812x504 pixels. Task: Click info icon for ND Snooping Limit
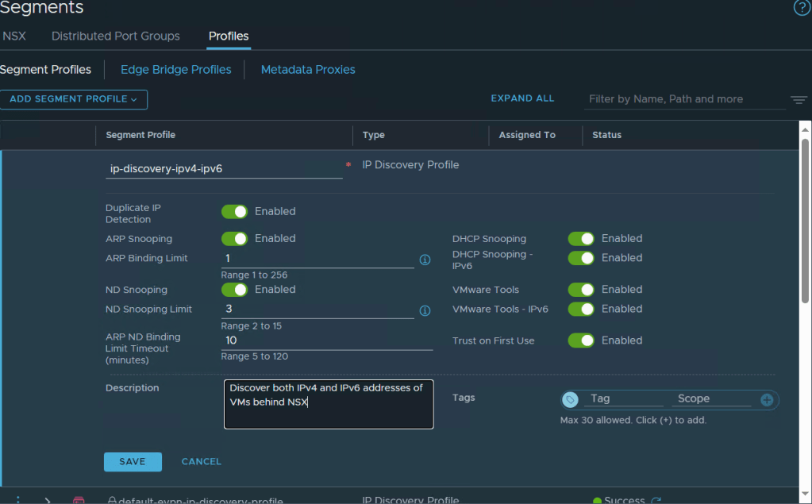(x=425, y=310)
